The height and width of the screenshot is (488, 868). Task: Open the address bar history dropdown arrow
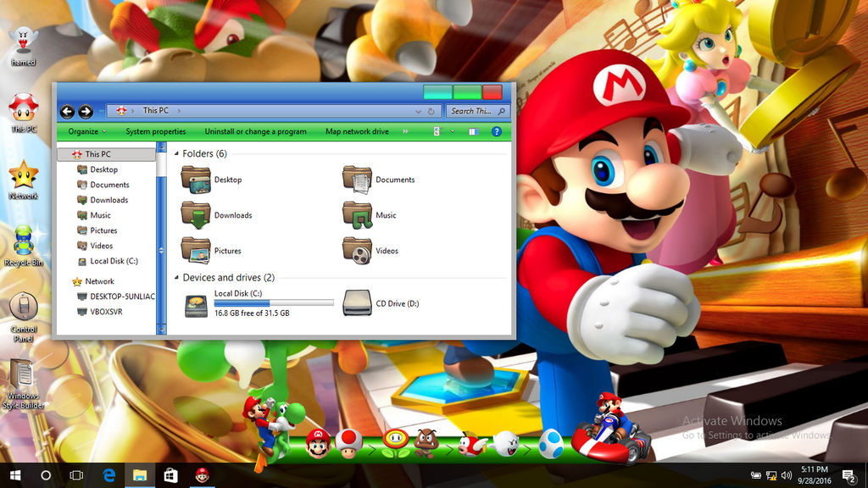[417, 111]
